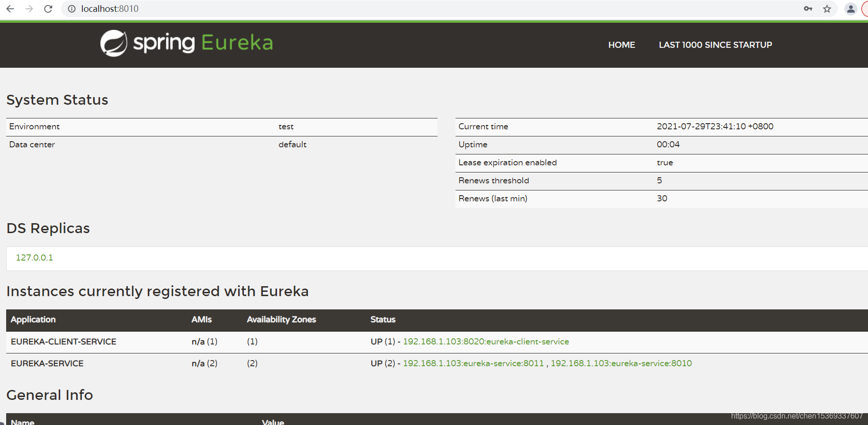868x425 pixels.
Task: Click the AMIs column header
Action: [202, 320]
